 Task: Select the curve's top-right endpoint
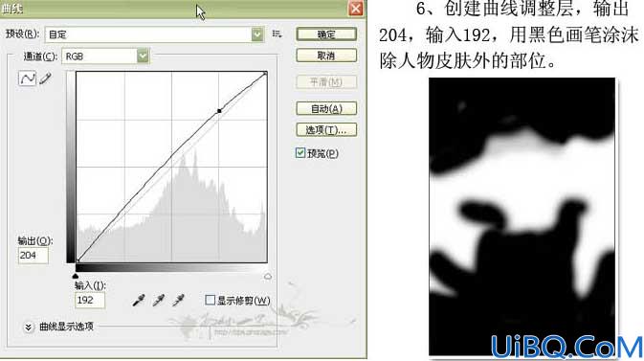(265, 74)
